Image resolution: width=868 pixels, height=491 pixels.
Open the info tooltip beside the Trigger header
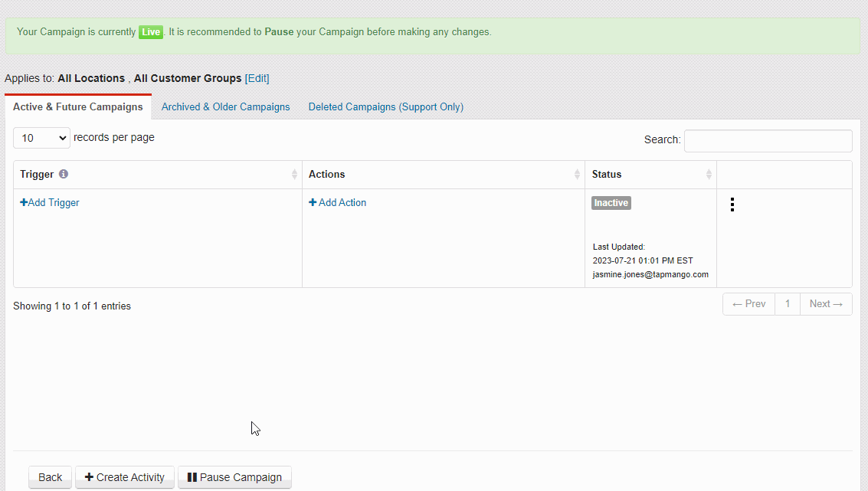(x=63, y=174)
